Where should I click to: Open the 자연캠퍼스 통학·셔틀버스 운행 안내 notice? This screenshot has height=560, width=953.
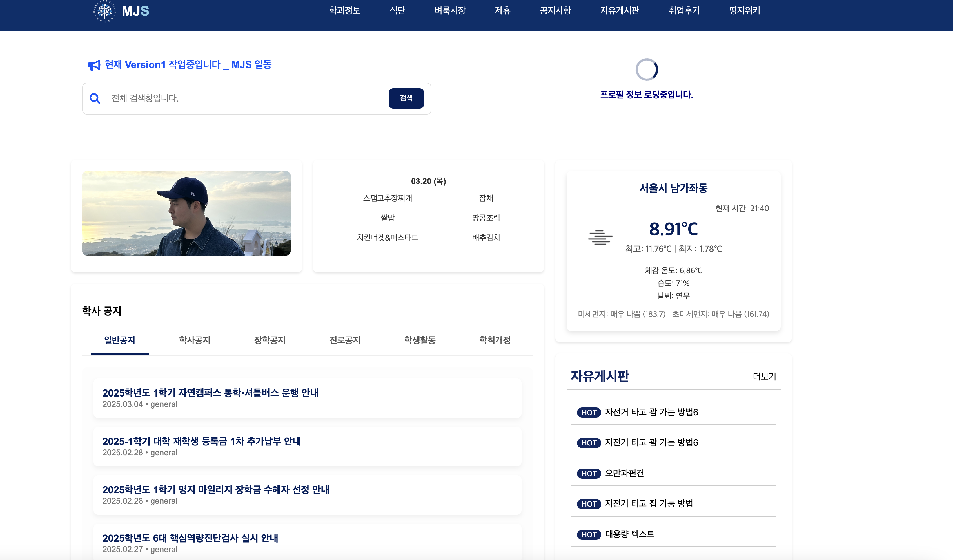[x=210, y=393]
